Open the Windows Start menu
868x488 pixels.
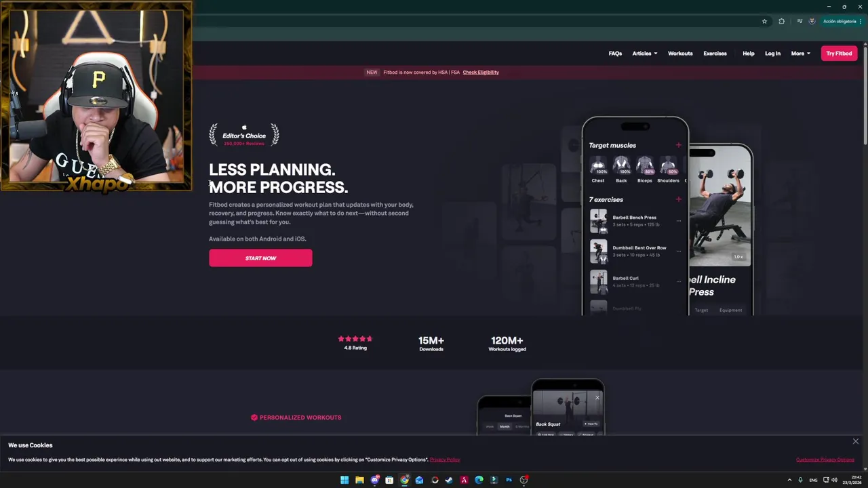344,480
